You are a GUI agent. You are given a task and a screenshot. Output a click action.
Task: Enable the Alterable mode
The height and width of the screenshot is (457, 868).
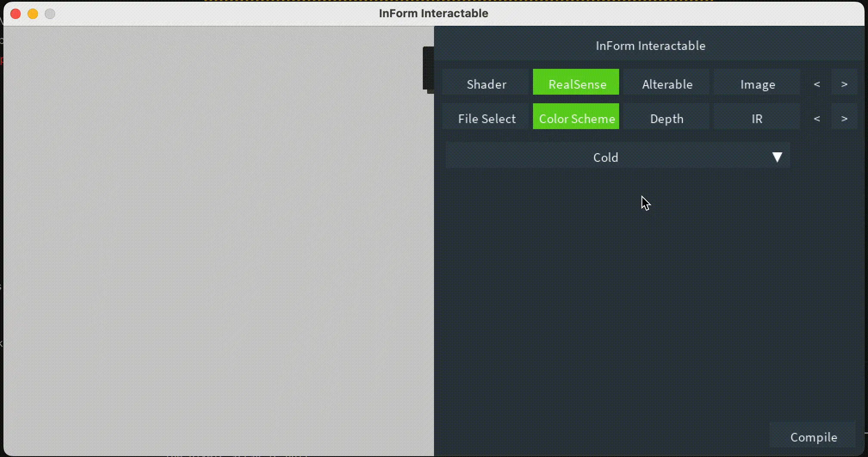tap(667, 84)
